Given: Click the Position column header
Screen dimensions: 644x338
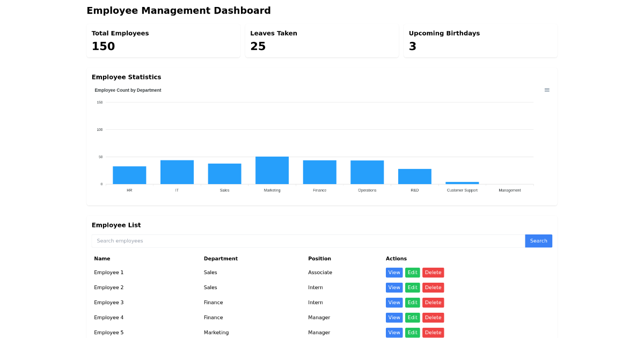Looking at the screenshot, I should 319,258.
